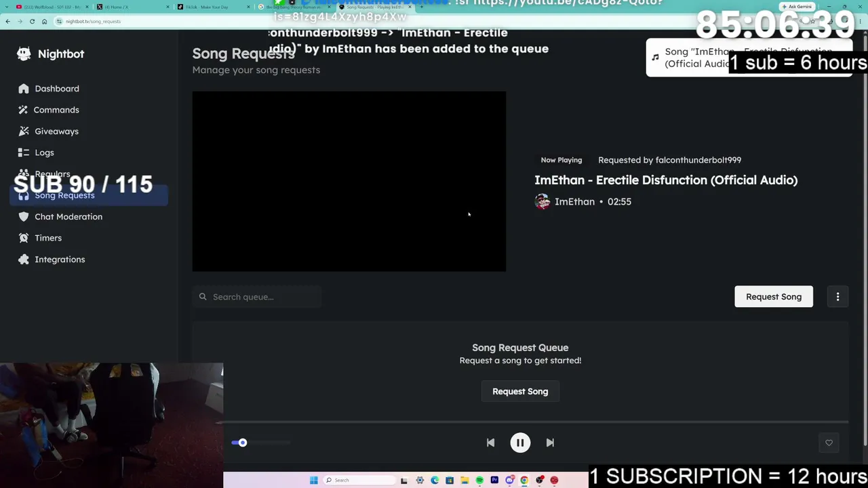Open Discord from the taskbar
868x488 pixels.
pos(509,481)
